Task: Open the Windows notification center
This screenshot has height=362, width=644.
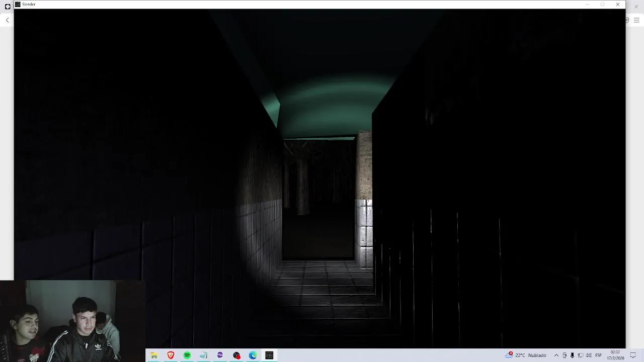Action: 633,355
